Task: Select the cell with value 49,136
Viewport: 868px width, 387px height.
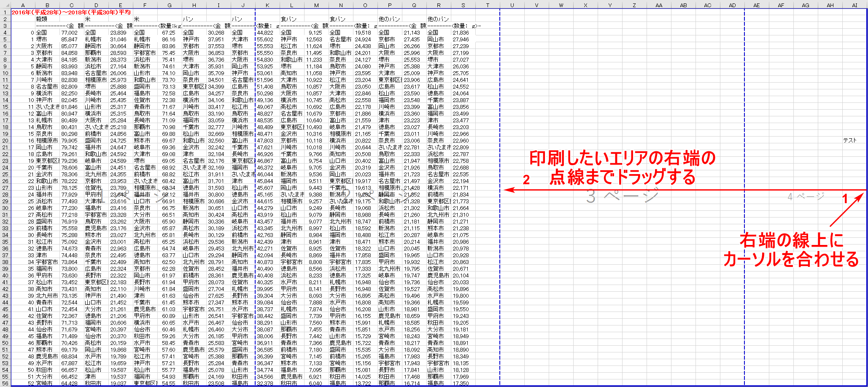Action: (x=267, y=100)
